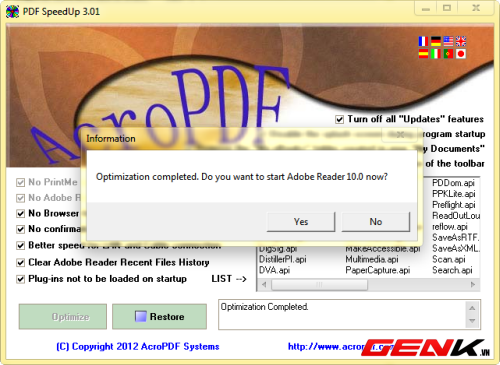Image resolution: width=500 pixels, height=365 pixels.
Task: Select SaveAsXML entry in the plug-in list
Action: tap(456, 249)
